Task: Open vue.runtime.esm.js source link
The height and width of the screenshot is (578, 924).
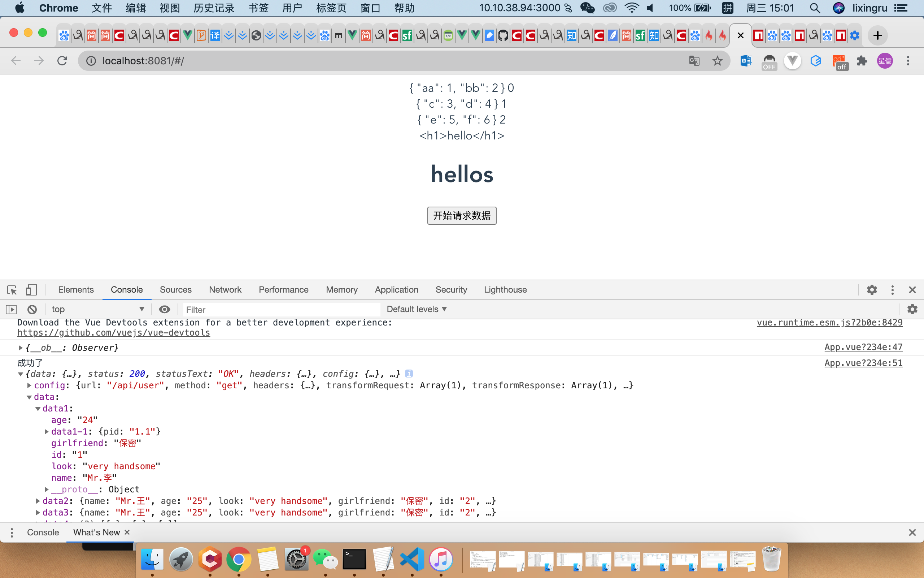Action: click(829, 323)
